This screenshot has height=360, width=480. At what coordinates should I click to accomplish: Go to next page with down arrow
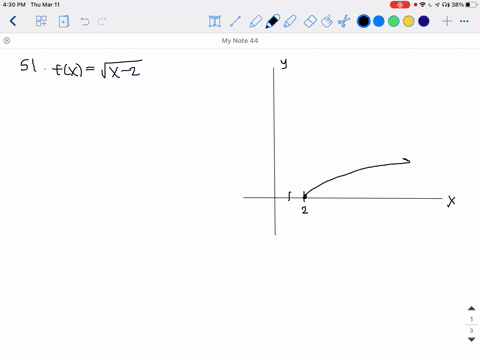(471, 339)
